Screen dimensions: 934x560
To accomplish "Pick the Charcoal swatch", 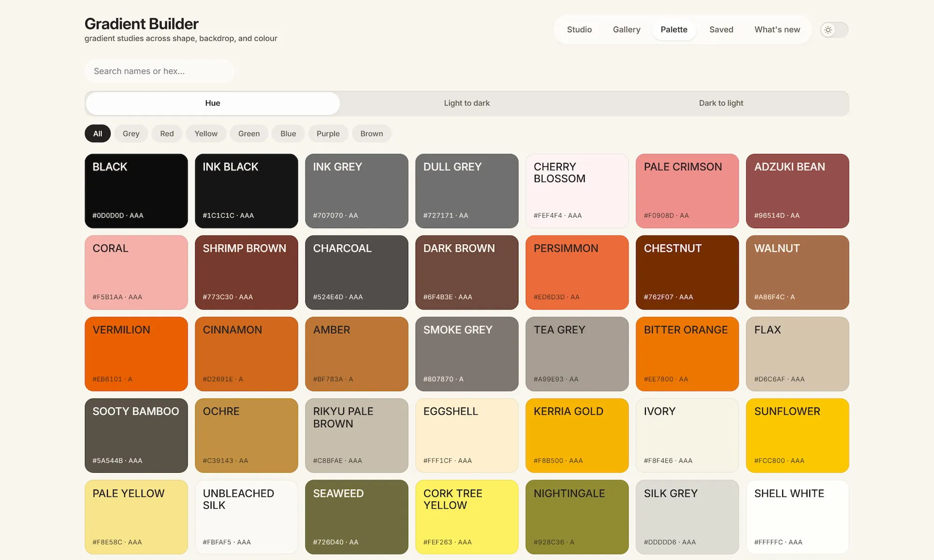I will coord(357,273).
